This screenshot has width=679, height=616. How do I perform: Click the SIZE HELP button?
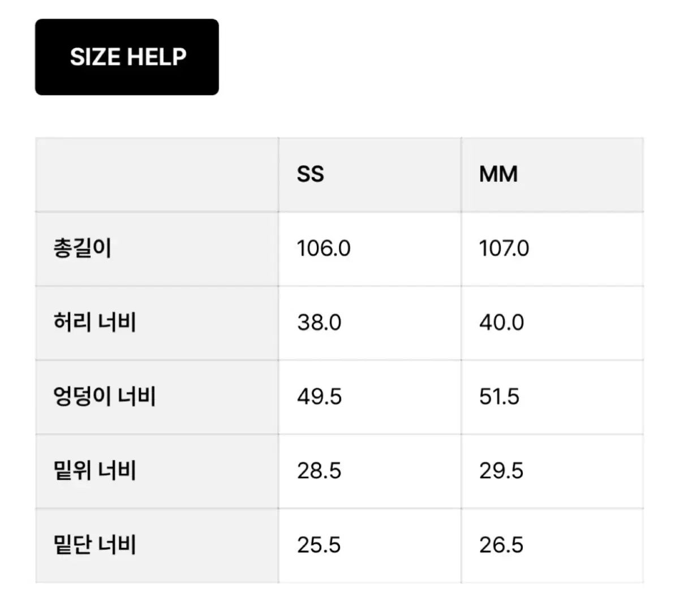(127, 57)
